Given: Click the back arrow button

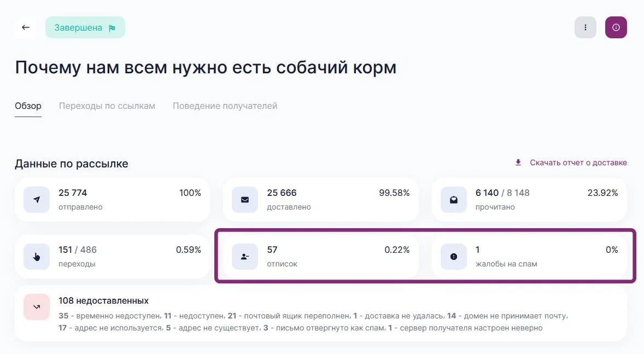Looking at the screenshot, I should tap(26, 27).
